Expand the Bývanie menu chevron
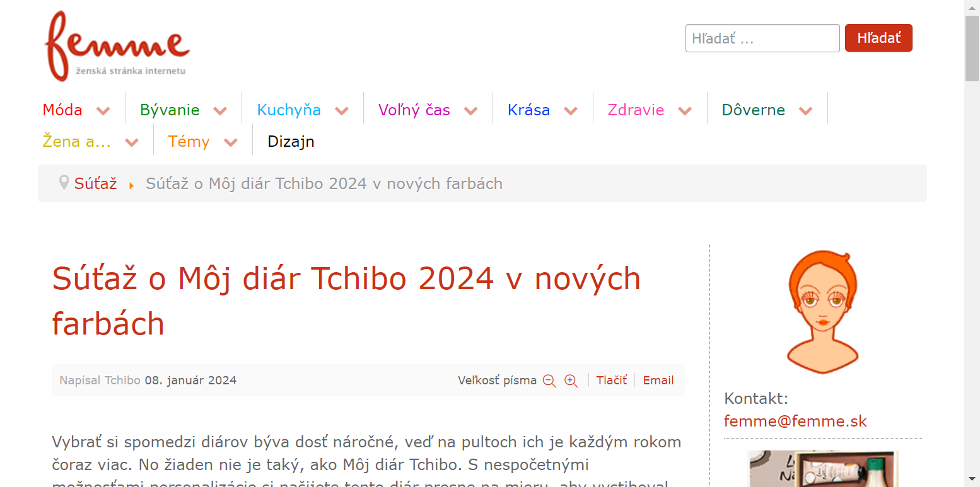This screenshot has width=980, height=487. (220, 111)
